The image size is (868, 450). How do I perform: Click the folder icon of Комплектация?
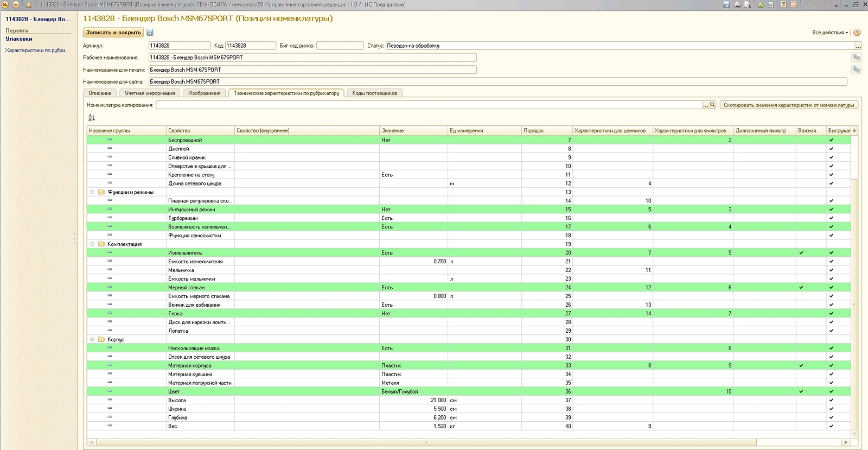tap(101, 244)
